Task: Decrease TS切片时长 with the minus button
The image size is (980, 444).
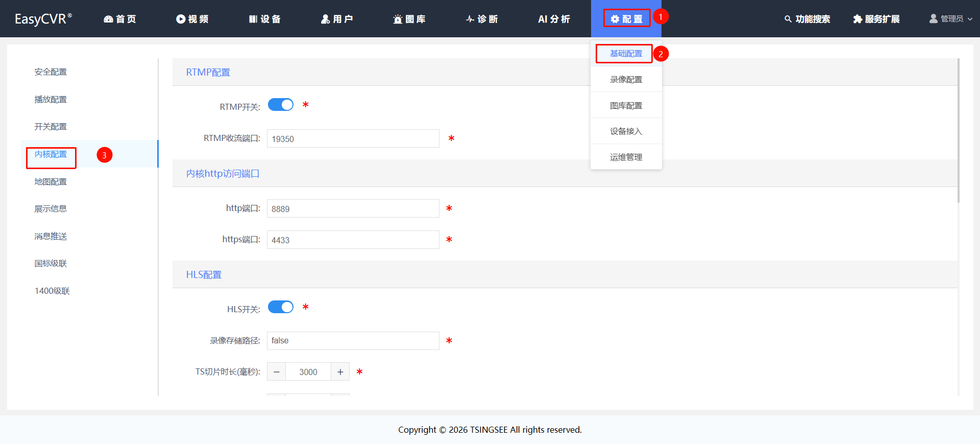Action: [x=276, y=372]
